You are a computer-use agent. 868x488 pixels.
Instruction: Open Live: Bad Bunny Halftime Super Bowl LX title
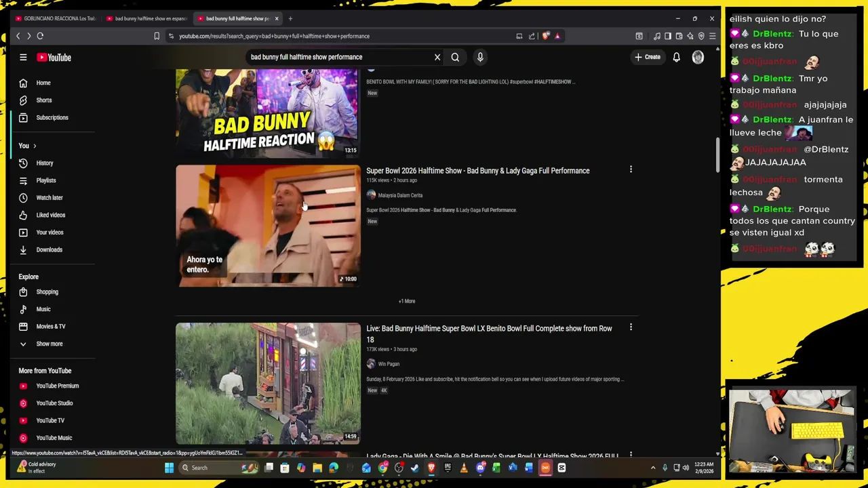pyautogui.click(x=489, y=334)
